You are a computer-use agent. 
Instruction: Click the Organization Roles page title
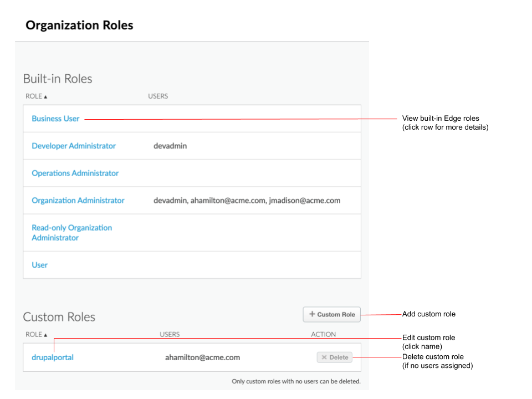point(79,25)
